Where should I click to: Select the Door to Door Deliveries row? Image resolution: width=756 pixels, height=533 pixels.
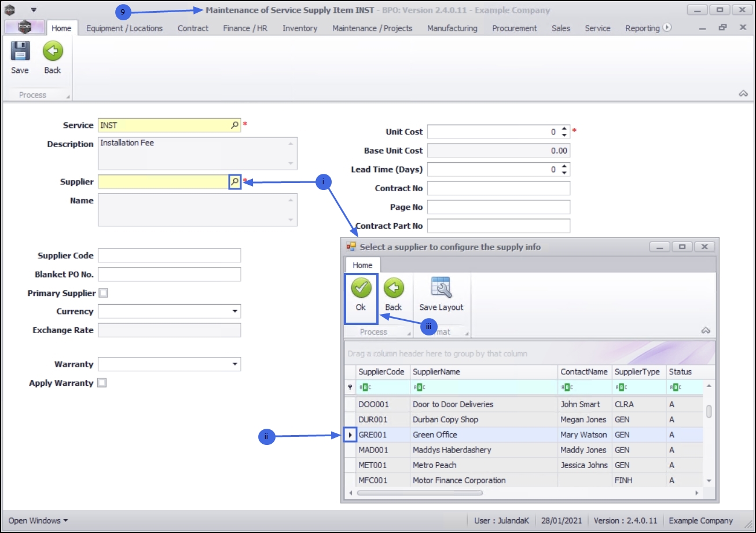tap(524, 404)
